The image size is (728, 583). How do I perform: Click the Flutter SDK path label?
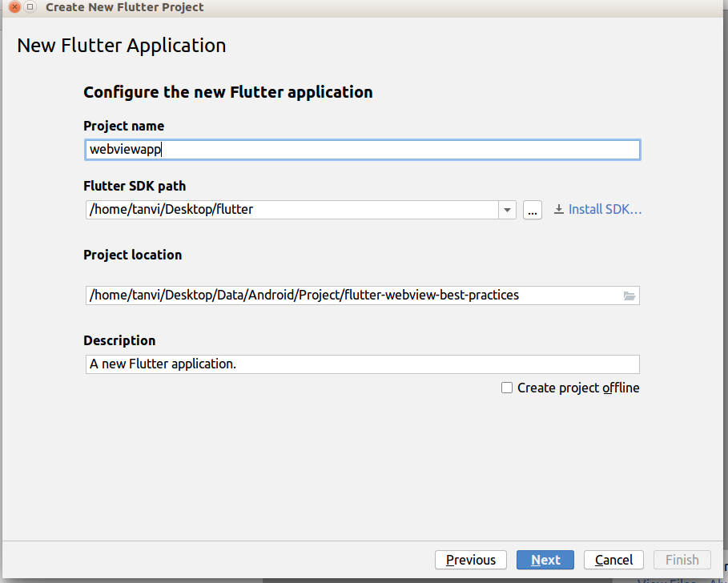135,186
